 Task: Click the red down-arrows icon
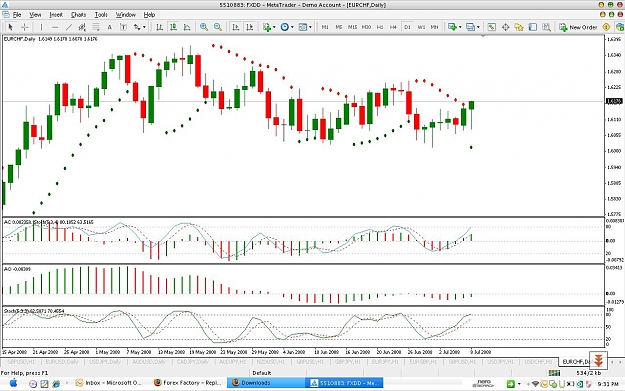[598, 360]
